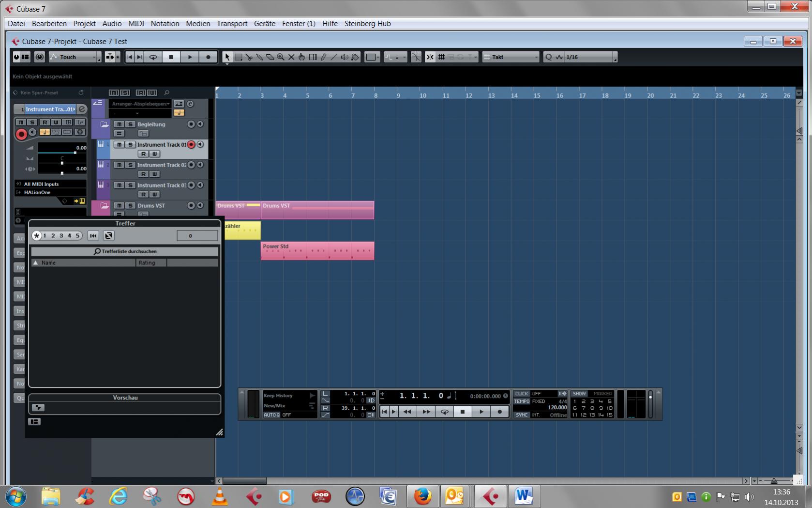Open Microsoft Word from the taskbar
The width and height of the screenshot is (812, 508).
click(x=524, y=496)
